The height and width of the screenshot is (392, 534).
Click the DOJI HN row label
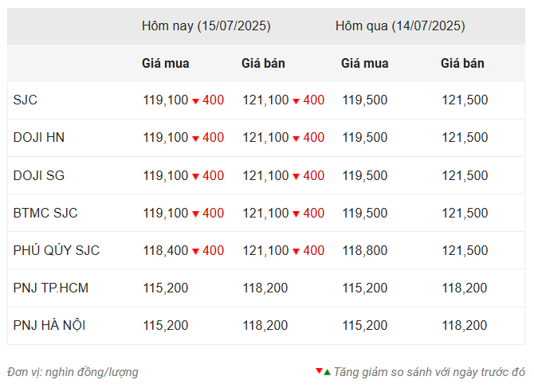(39, 137)
